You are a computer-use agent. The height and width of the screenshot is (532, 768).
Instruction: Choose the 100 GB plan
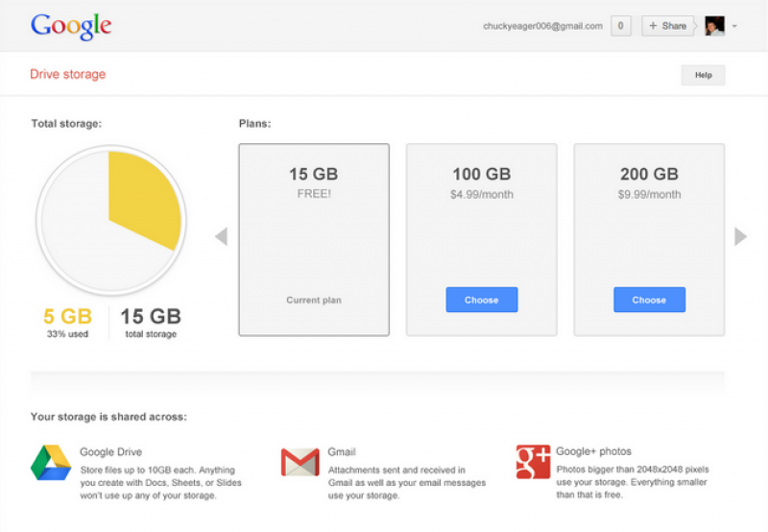click(481, 300)
